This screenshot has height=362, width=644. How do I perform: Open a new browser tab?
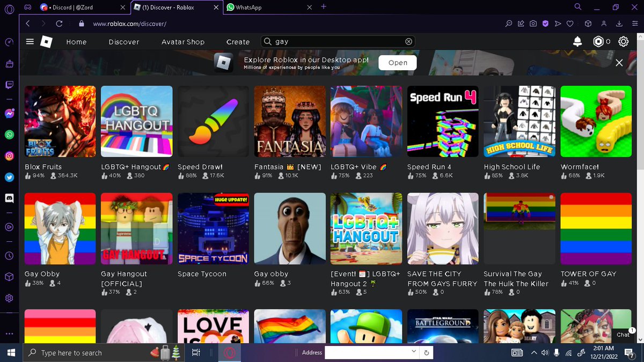click(324, 7)
